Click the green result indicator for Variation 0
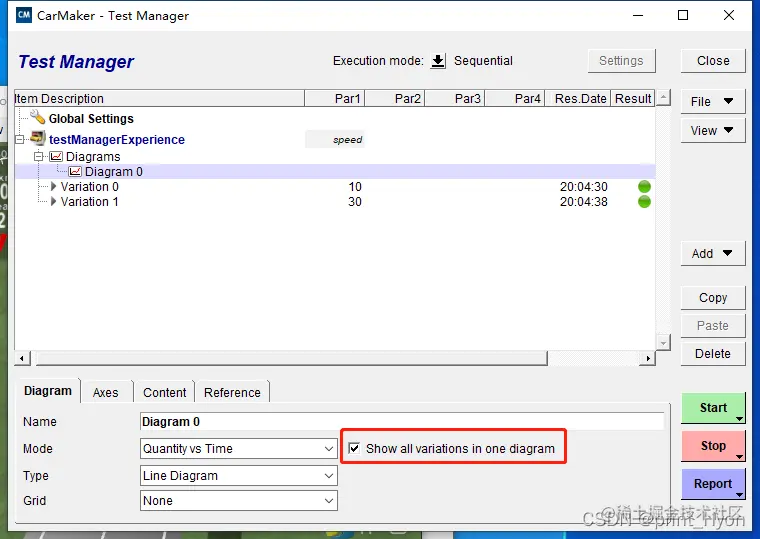Screen dimensions: 760x539 (644, 187)
